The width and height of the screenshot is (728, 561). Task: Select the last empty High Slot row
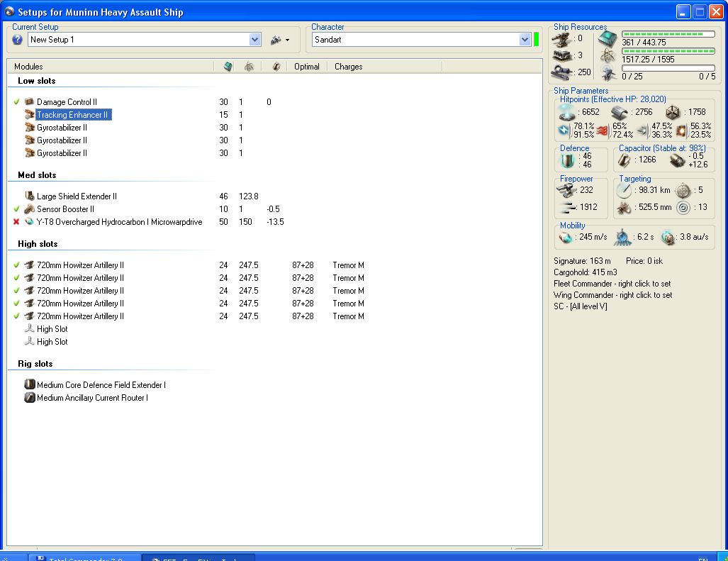(x=52, y=342)
